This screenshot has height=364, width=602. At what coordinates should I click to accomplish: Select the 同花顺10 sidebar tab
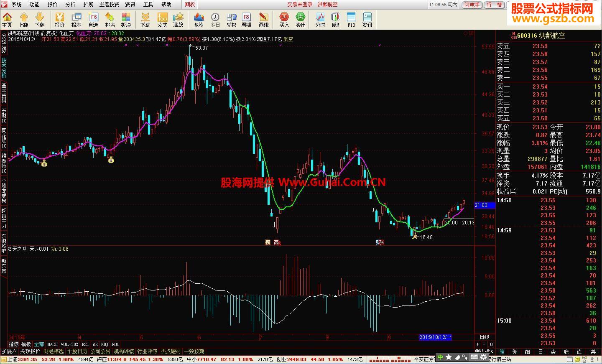(x=4, y=138)
